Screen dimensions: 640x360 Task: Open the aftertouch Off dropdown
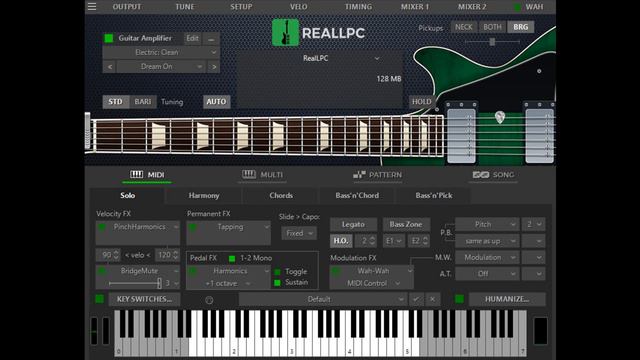(x=487, y=274)
